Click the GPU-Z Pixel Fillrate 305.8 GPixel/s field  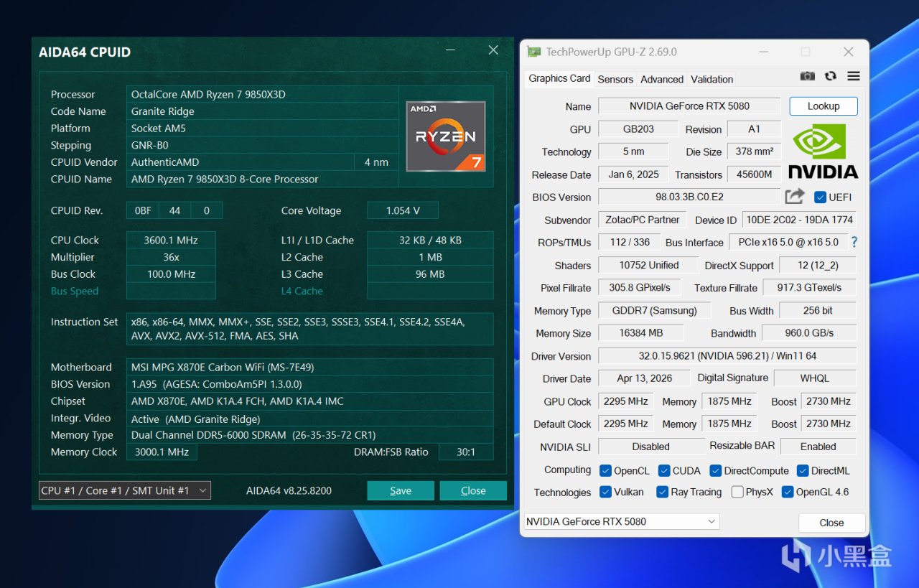[x=640, y=288]
